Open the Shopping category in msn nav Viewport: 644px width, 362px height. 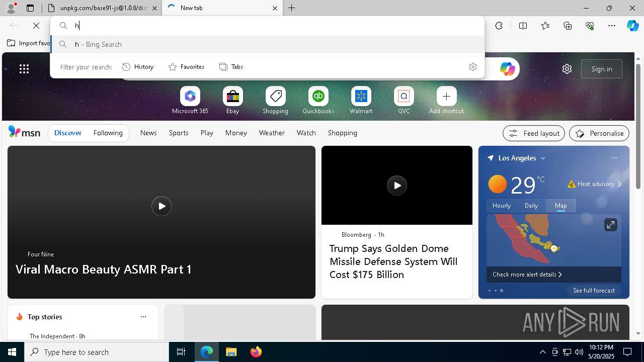click(342, 133)
